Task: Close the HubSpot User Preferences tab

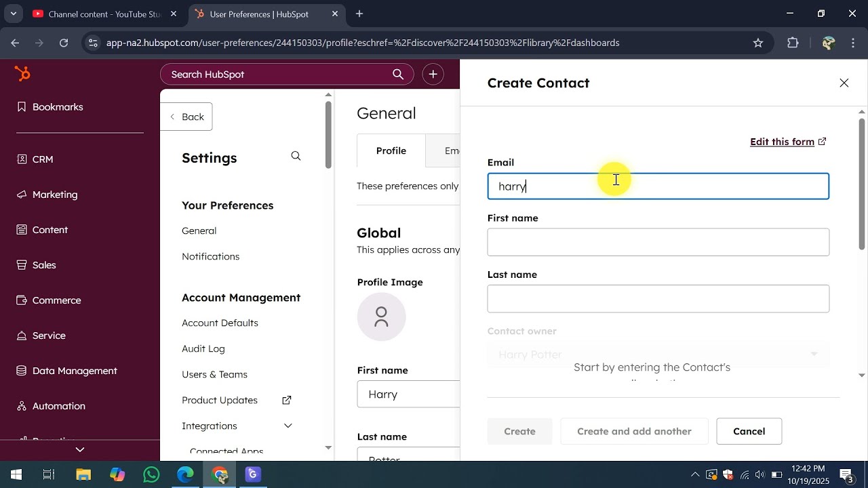Action: [335, 14]
